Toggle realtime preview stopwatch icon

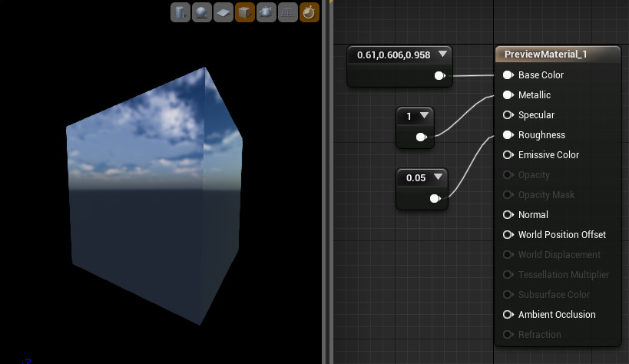310,13
